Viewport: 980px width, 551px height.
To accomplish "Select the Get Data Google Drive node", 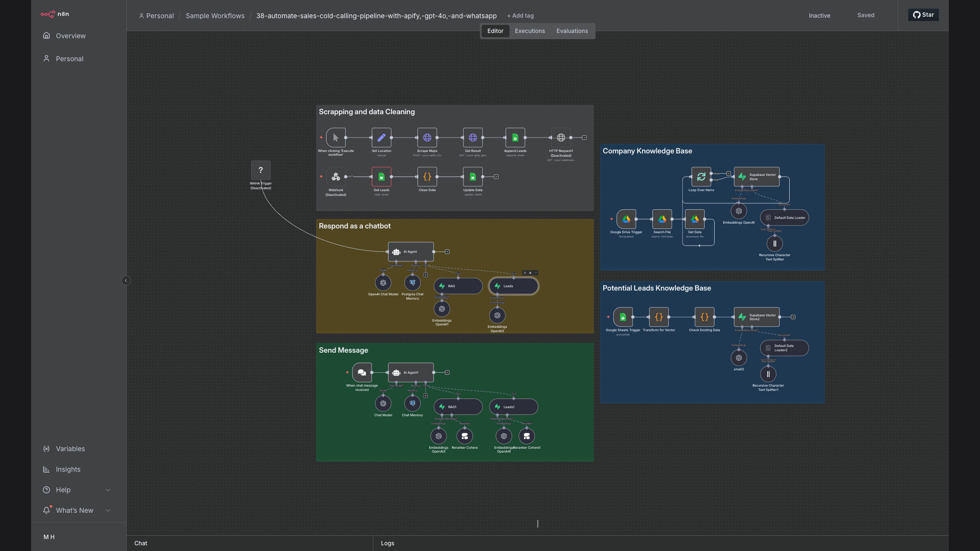I will (x=695, y=219).
